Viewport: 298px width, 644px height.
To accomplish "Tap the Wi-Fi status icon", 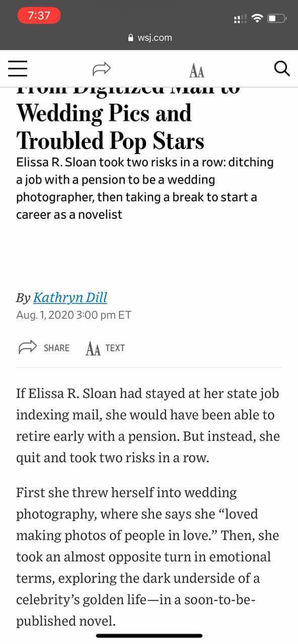I will coord(258,19).
